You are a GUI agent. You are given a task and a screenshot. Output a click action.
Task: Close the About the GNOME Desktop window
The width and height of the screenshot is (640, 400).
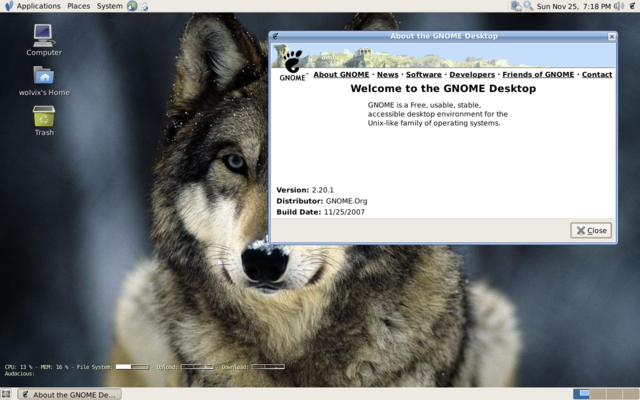(611, 36)
